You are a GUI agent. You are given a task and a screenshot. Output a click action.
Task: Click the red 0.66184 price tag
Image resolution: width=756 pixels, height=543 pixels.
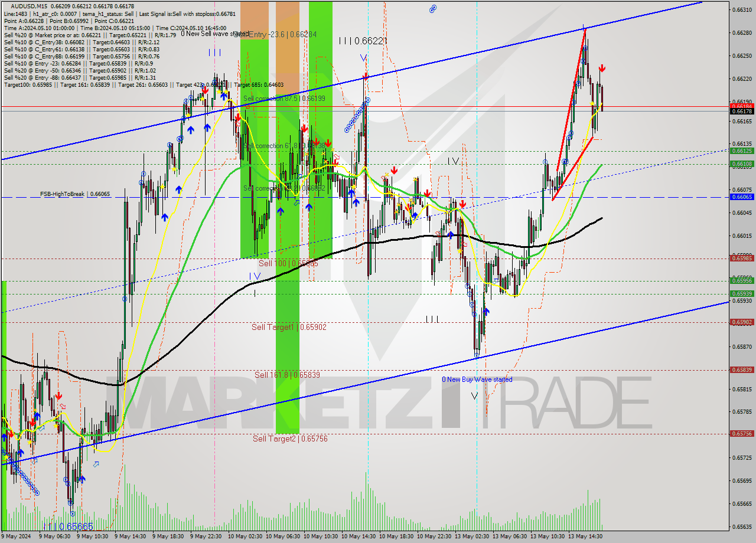pyautogui.click(x=742, y=106)
